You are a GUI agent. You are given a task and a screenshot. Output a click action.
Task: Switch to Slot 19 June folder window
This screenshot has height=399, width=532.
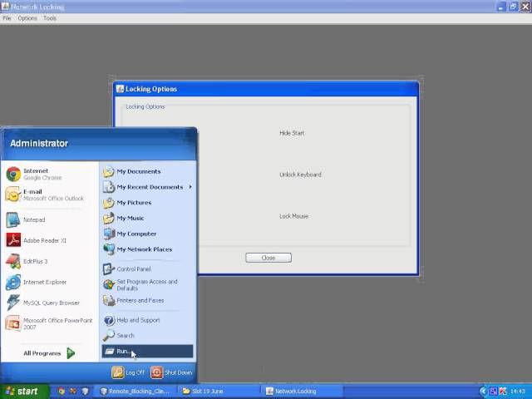tap(219, 392)
